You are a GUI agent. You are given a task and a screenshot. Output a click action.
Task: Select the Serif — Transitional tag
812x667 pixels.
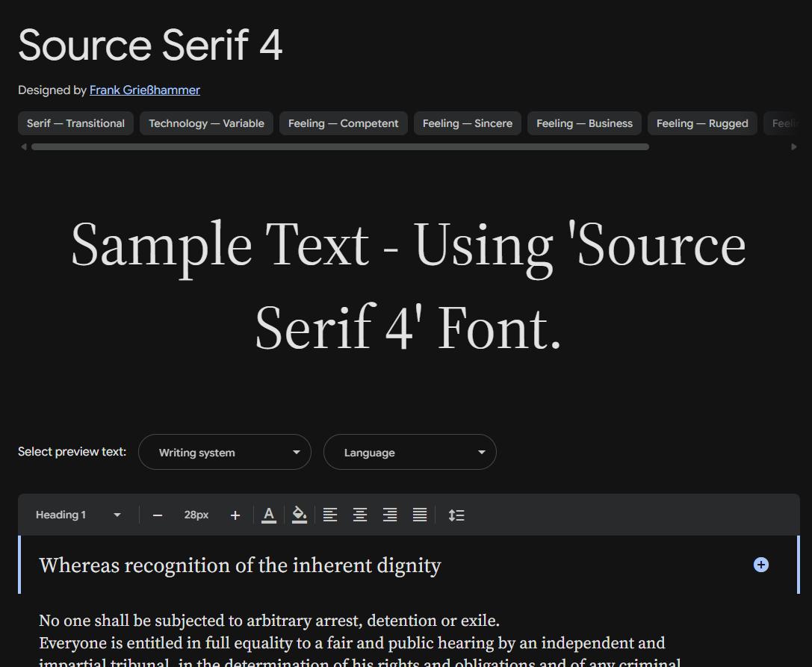[75, 123]
